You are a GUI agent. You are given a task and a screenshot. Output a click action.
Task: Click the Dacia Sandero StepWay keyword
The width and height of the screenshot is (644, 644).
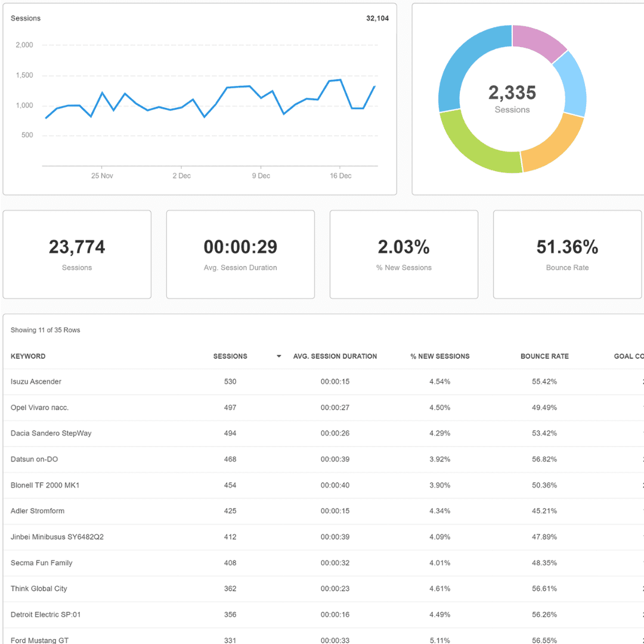pyautogui.click(x=51, y=434)
